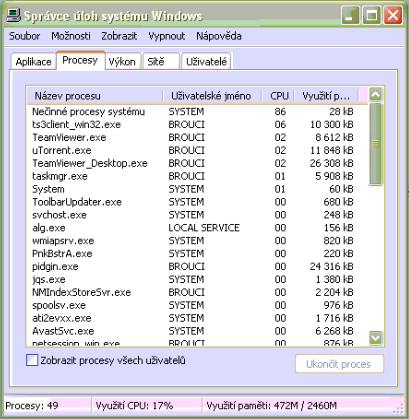
Task: Close the Task Manager window
Action: (x=393, y=15)
